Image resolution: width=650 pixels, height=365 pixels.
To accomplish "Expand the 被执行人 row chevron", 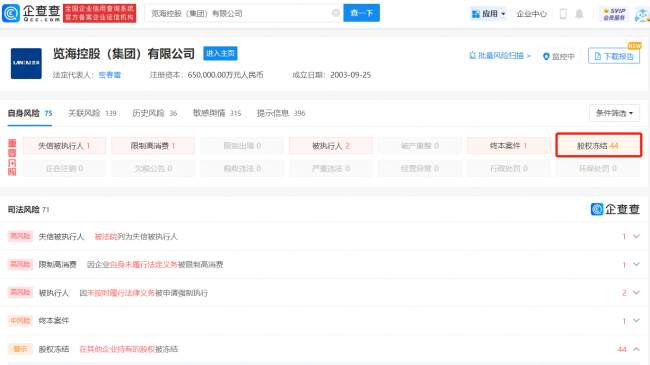I will click(x=636, y=292).
